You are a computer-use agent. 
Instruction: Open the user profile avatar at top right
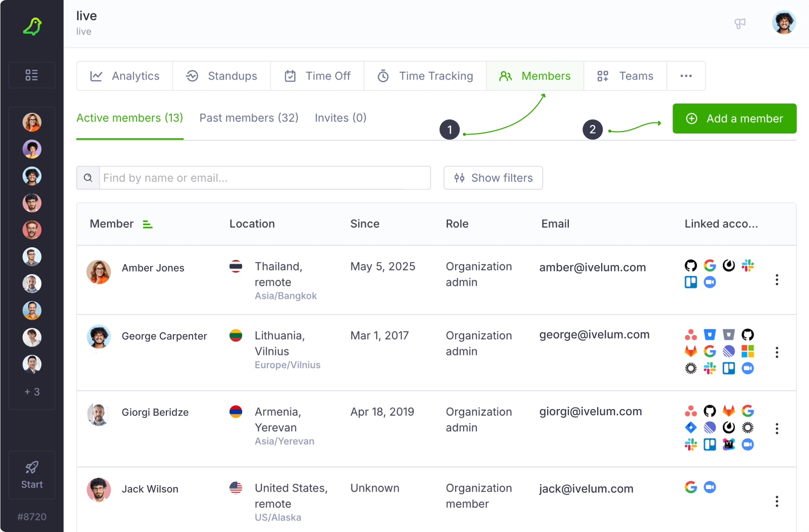783,23
